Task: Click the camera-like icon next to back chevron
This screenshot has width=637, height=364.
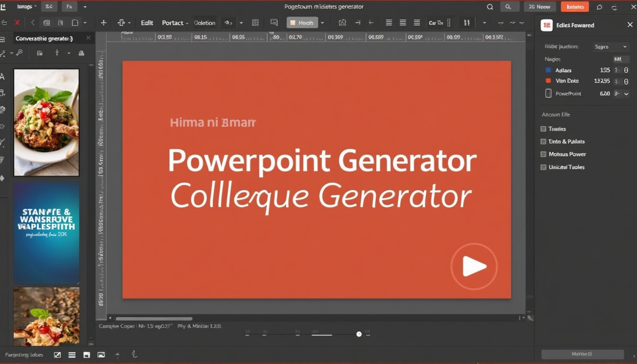Action: point(47,23)
